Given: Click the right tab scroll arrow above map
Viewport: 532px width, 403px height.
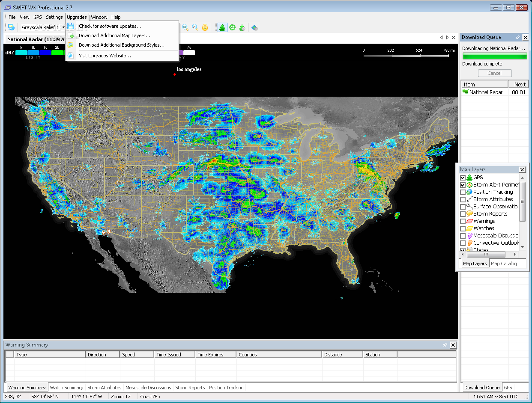Looking at the screenshot, I should click(x=447, y=38).
